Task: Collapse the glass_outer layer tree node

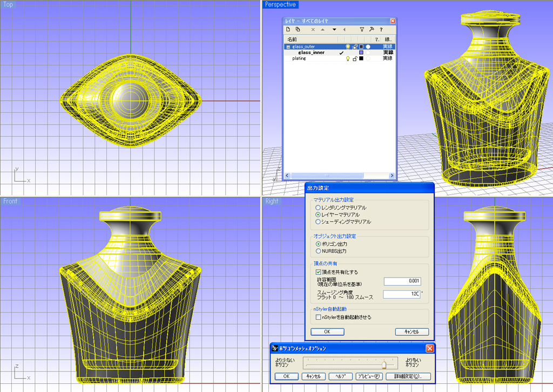Action: click(288, 47)
